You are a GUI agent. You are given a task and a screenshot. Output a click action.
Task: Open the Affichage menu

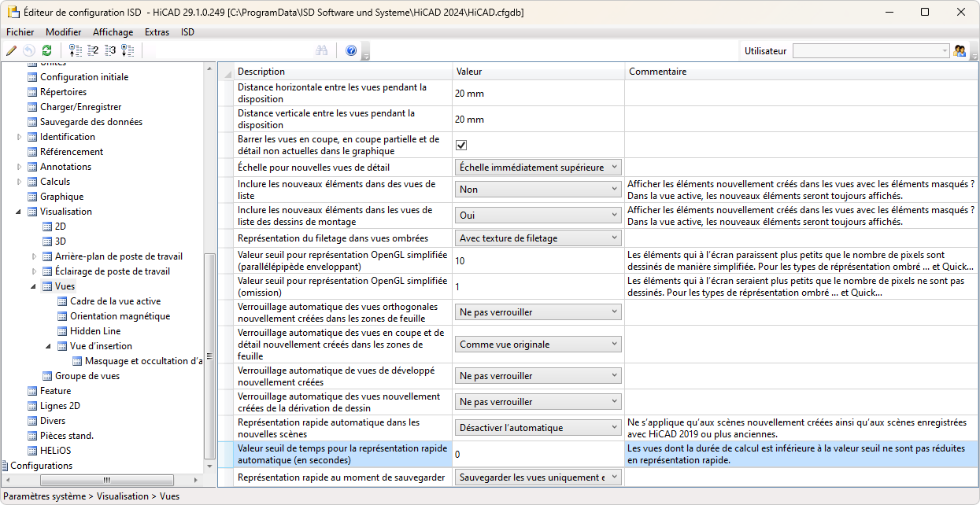[113, 32]
